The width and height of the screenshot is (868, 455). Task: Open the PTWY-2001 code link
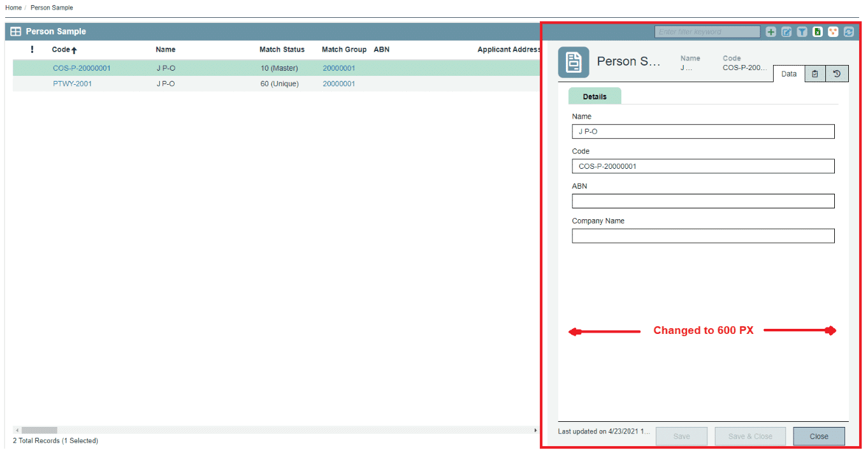pos(72,83)
